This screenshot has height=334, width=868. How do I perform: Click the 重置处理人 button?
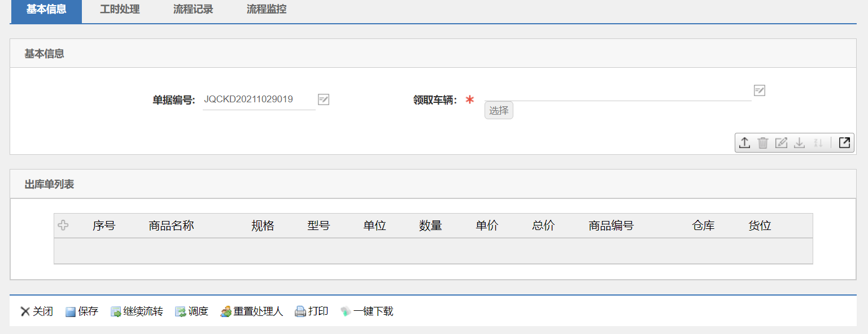point(251,311)
